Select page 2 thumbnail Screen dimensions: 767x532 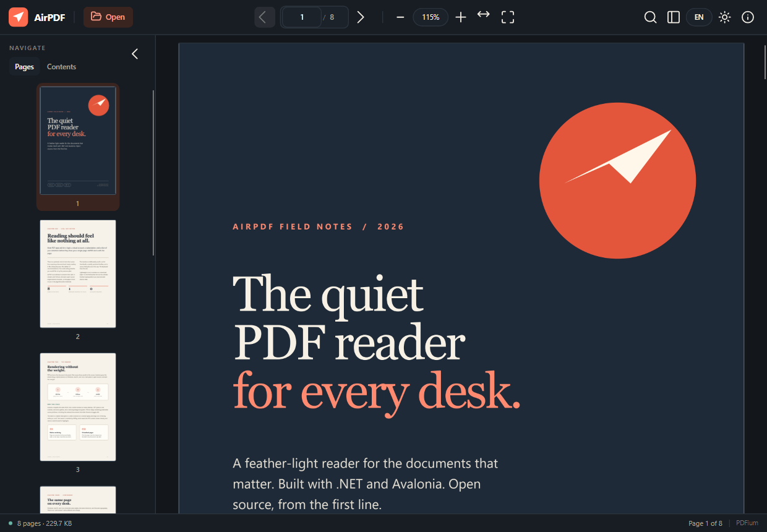tap(78, 273)
